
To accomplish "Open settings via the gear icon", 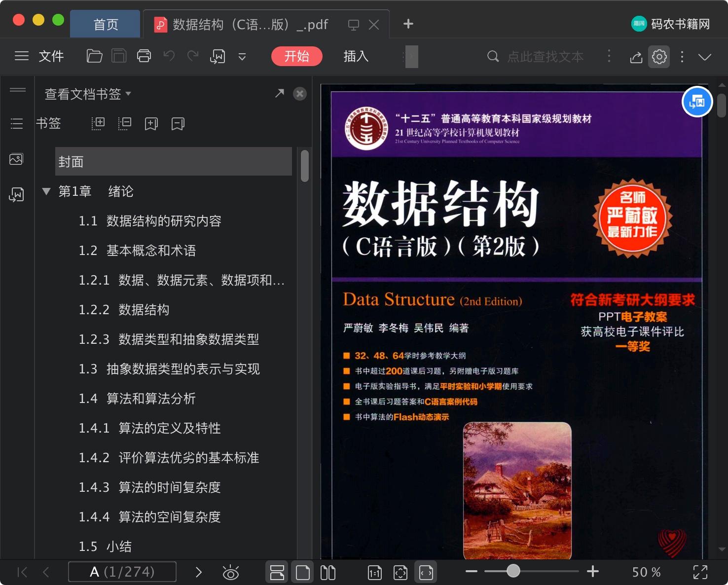I will (x=659, y=57).
